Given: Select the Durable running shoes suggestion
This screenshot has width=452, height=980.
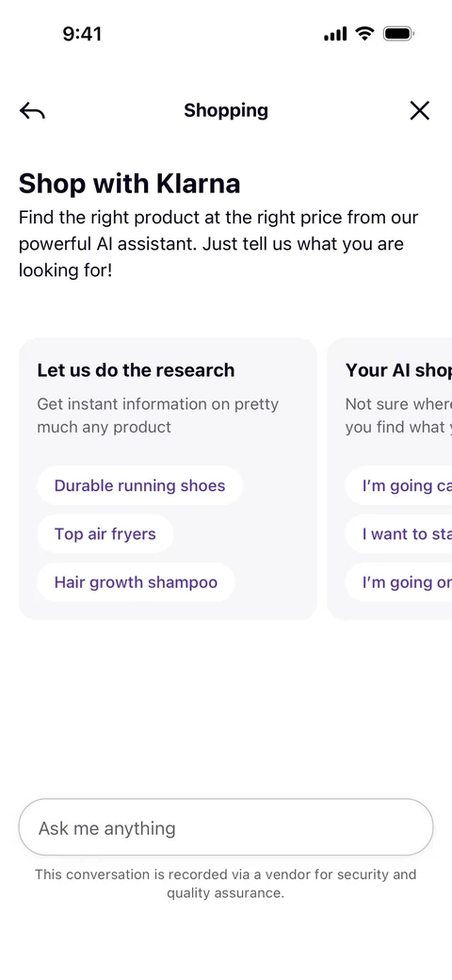Looking at the screenshot, I should point(140,485).
